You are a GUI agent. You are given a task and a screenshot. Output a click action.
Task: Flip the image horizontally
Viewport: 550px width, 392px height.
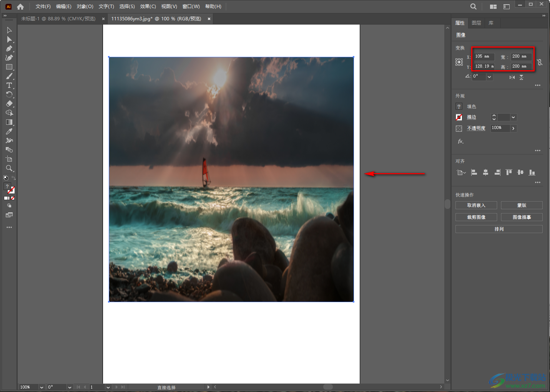pos(512,77)
